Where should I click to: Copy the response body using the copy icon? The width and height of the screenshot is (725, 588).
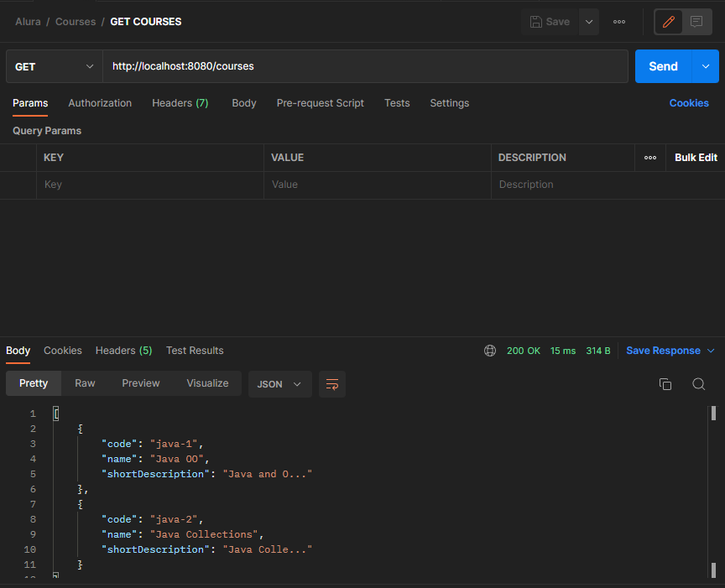tap(665, 383)
